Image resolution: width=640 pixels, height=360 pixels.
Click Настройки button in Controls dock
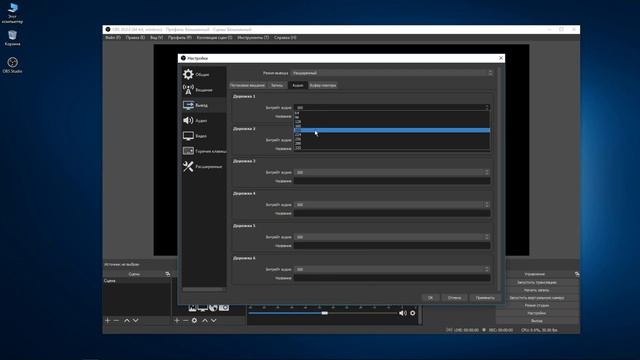click(536, 313)
